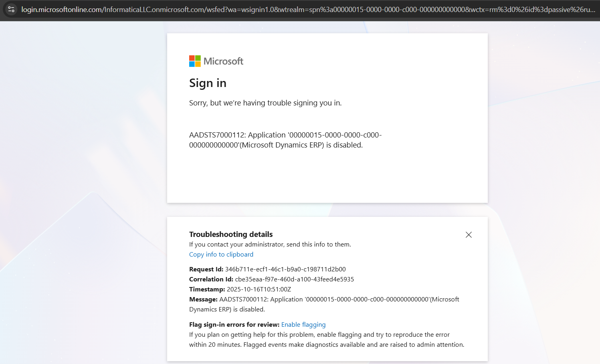Select the Request Id value text

point(285,269)
